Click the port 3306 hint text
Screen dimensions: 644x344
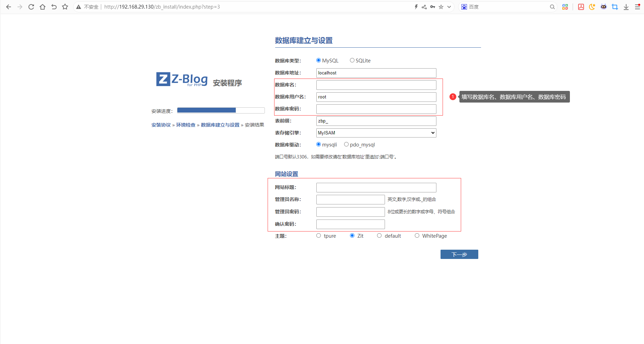tap(336, 157)
